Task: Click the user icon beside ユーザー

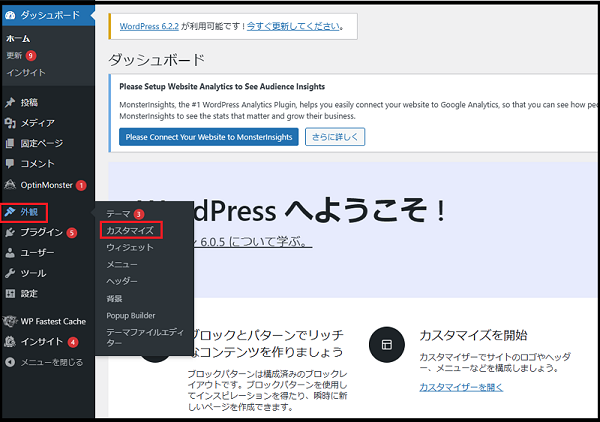Action: 10,253
